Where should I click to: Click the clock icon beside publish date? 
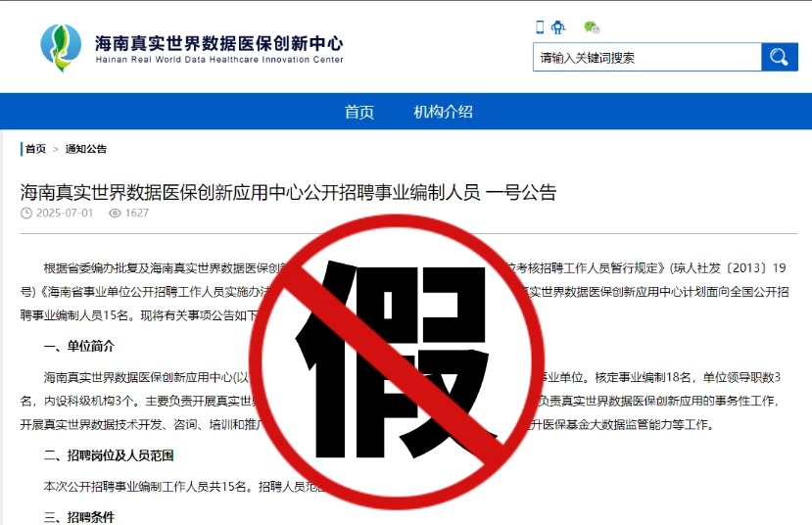[26, 213]
